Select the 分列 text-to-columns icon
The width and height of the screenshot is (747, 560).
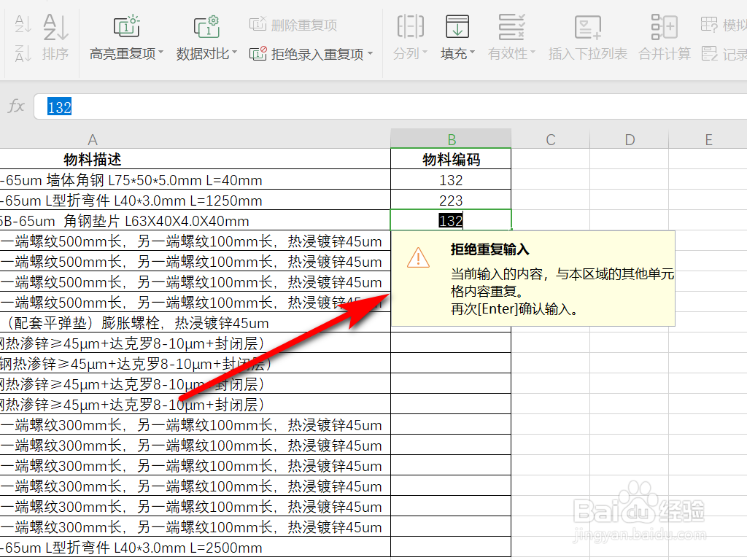point(410,26)
